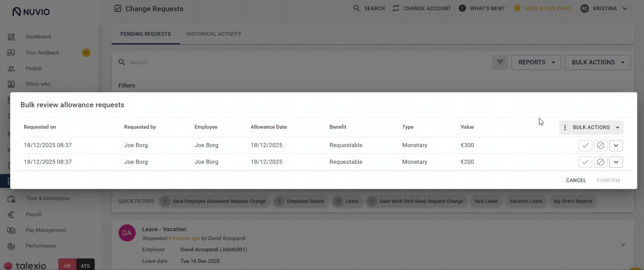Switch to the Pending Requests tab
This screenshot has height=270, width=644.
(x=146, y=34)
